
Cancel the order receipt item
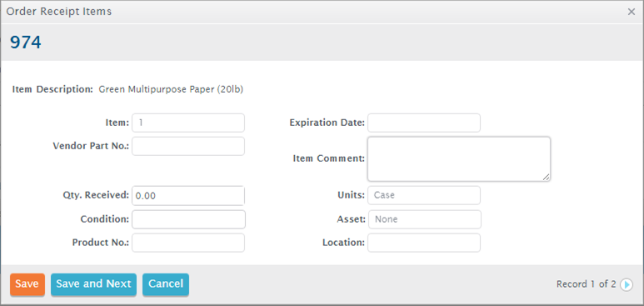[x=166, y=284]
